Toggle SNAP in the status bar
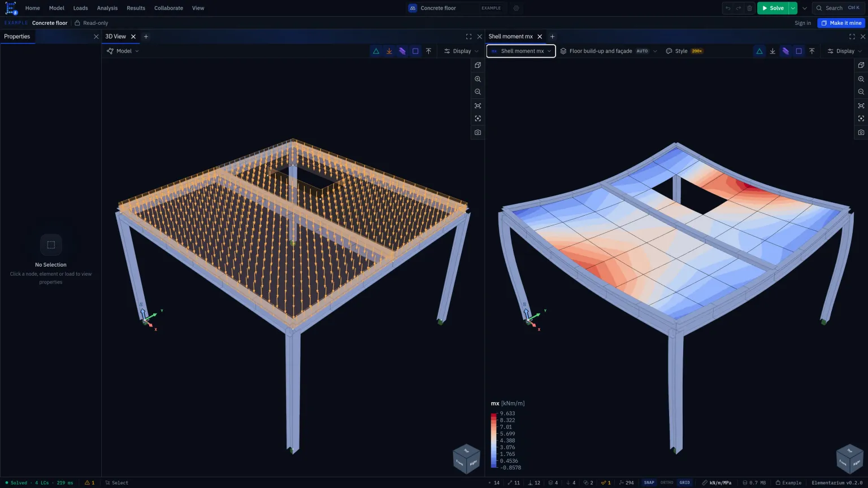This screenshot has width=868, height=488. (649, 483)
